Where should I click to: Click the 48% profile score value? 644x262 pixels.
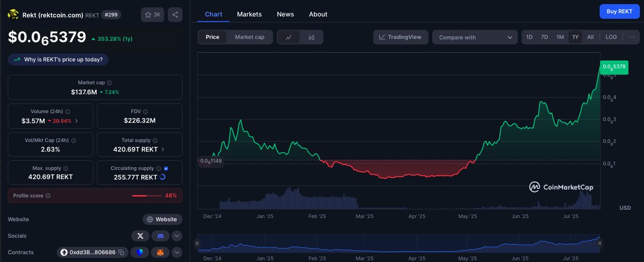coord(171,196)
